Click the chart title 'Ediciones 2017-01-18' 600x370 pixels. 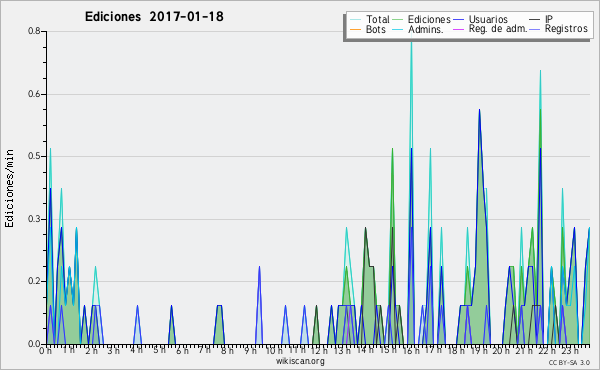[154, 17]
